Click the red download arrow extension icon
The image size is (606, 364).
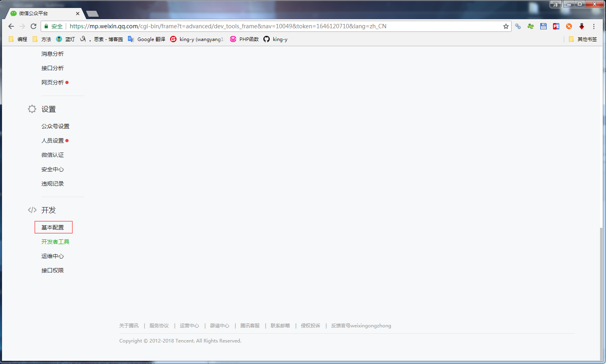pos(582,26)
